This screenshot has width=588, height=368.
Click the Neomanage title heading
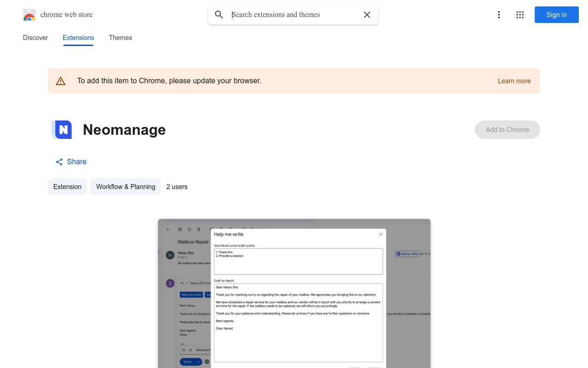coord(124,130)
